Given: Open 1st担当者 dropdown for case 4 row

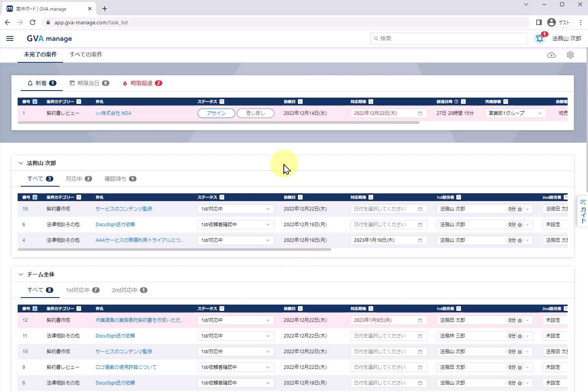Looking at the screenshot, I should 485,240.
